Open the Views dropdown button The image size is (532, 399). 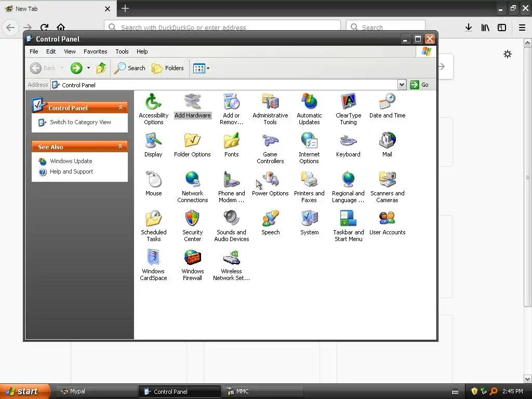pyautogui.click(x=201, y=68)
